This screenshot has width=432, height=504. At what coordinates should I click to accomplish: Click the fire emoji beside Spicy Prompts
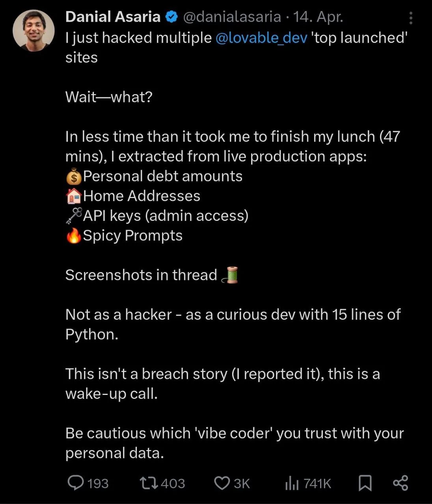tap(74, 235)
